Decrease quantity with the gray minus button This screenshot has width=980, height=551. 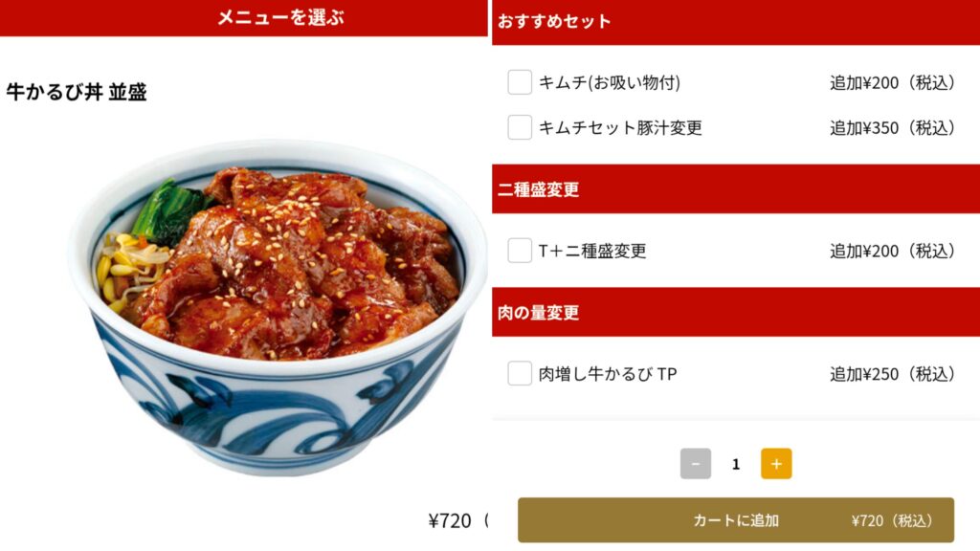tap(696, 464)
